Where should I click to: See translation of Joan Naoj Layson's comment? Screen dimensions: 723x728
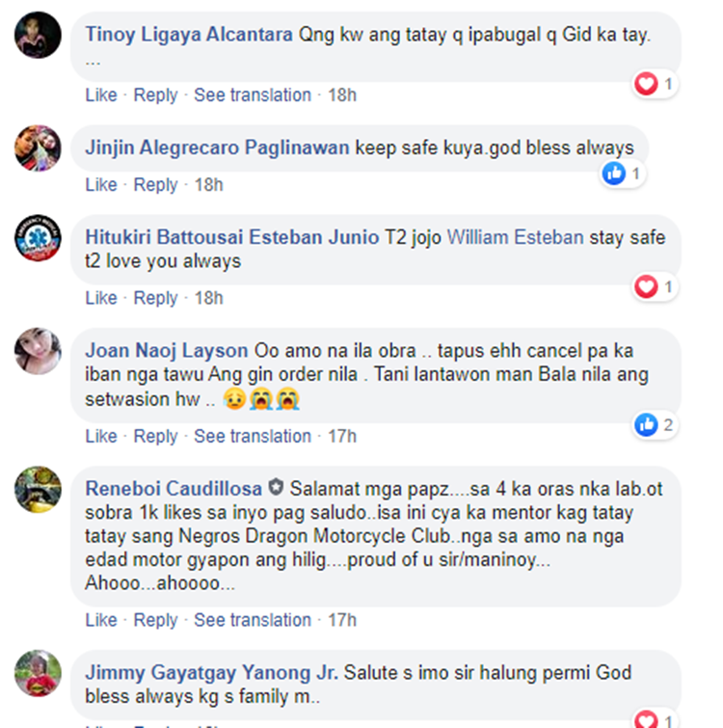point(253,437)
